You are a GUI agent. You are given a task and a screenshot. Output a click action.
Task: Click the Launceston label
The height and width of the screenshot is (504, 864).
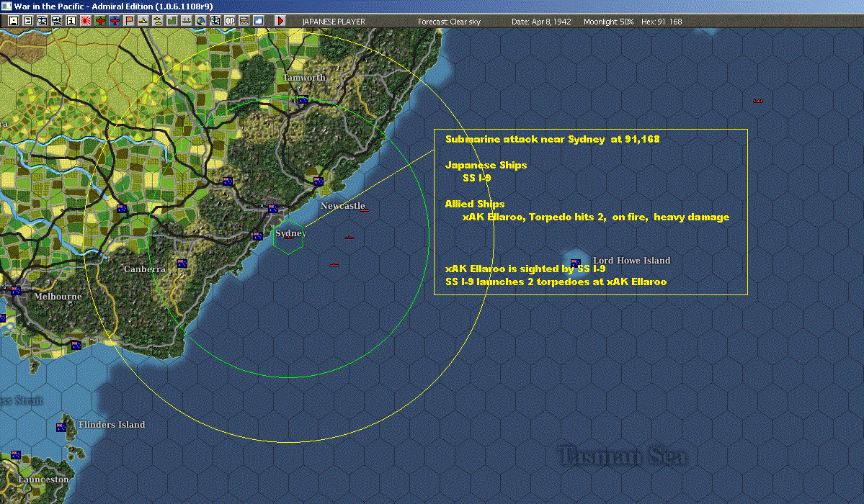(x=43, y=480)
